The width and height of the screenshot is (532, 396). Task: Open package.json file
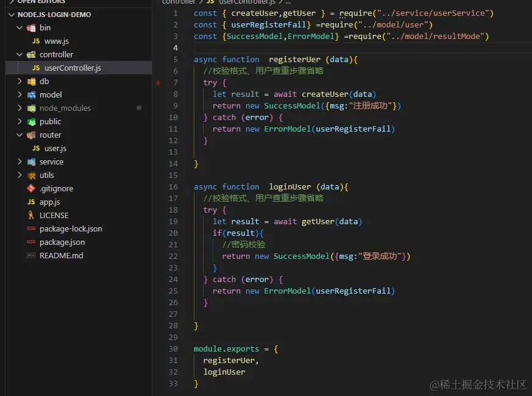tap(62, 242)
